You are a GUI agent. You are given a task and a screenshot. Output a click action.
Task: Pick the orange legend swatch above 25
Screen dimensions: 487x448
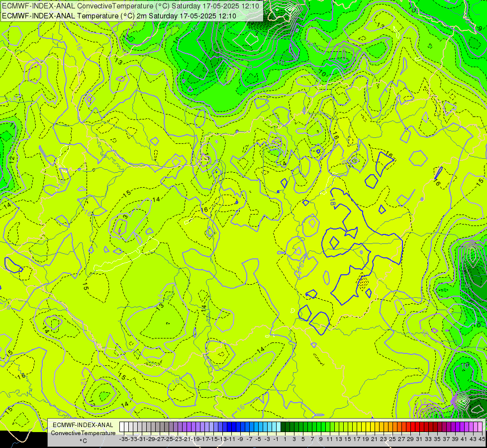click(390, 427)
